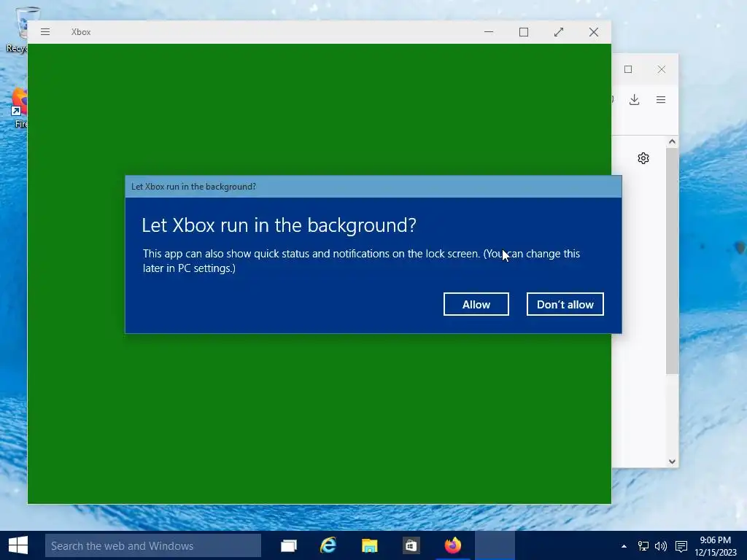
Task: Open the Windows Start menu
Action: 18,545
